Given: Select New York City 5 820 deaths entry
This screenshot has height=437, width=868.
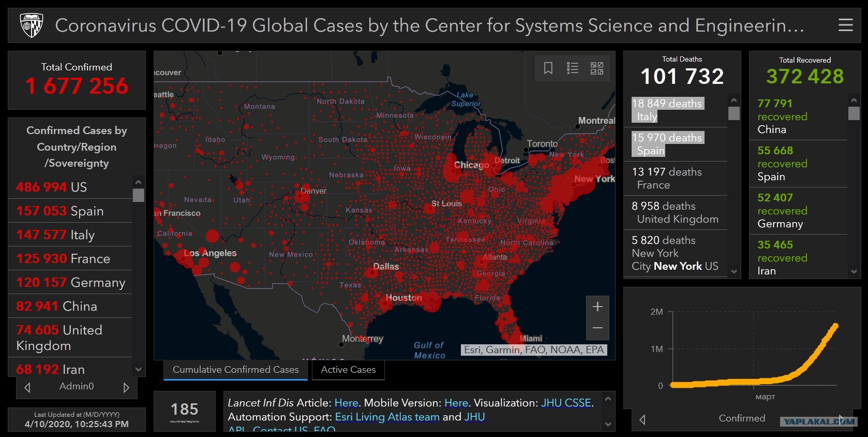Looking at the screenshot, I should (x=675, y=253).
